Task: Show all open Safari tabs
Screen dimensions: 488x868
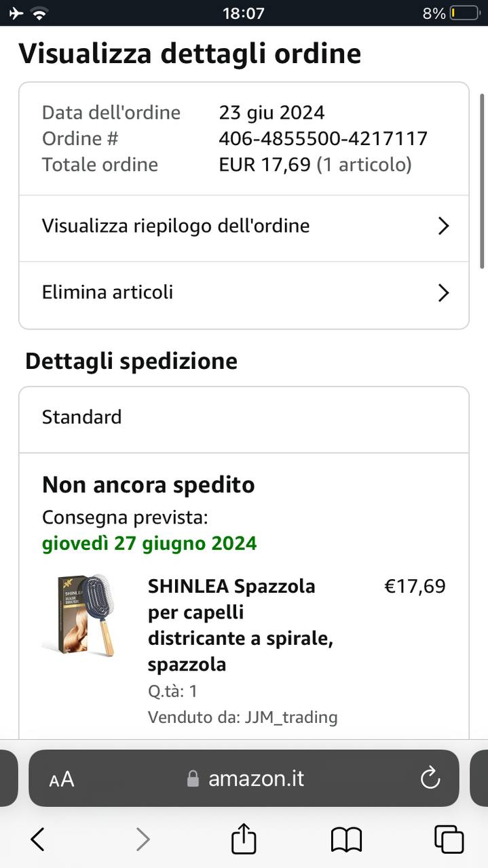Action: pyautogui.click(x=449, y=840)
